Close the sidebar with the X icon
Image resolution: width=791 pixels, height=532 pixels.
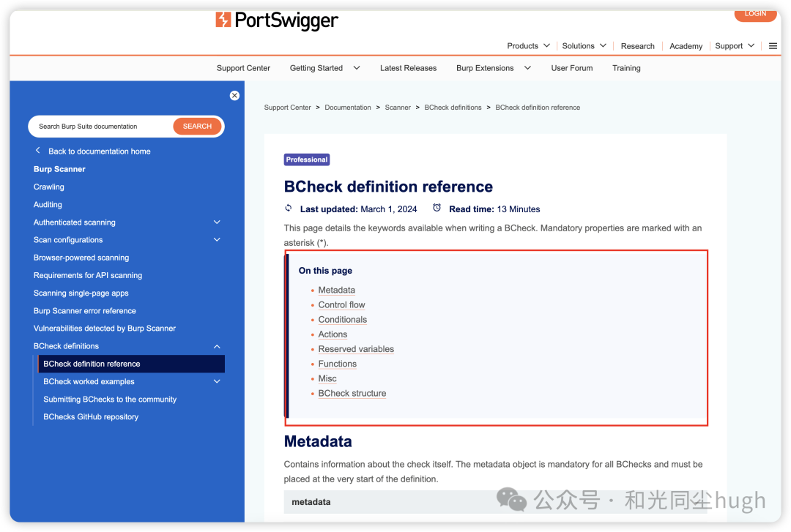(x=234, y=95)
